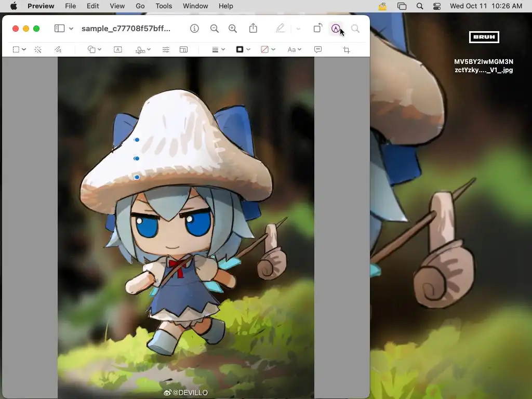Choose the rectangular Selection tool
Viewport: 532px width, 399px height.
coord(16,49)
